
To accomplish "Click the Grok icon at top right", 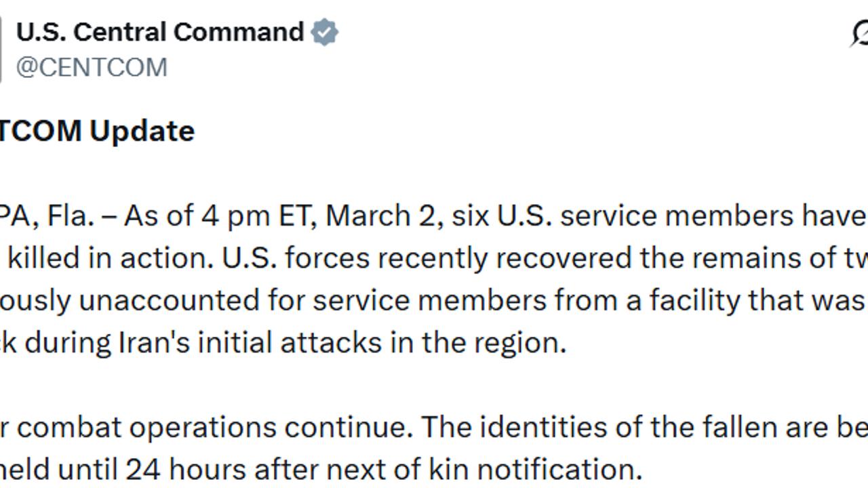I will pyautogui.click(x=860, y=33).
